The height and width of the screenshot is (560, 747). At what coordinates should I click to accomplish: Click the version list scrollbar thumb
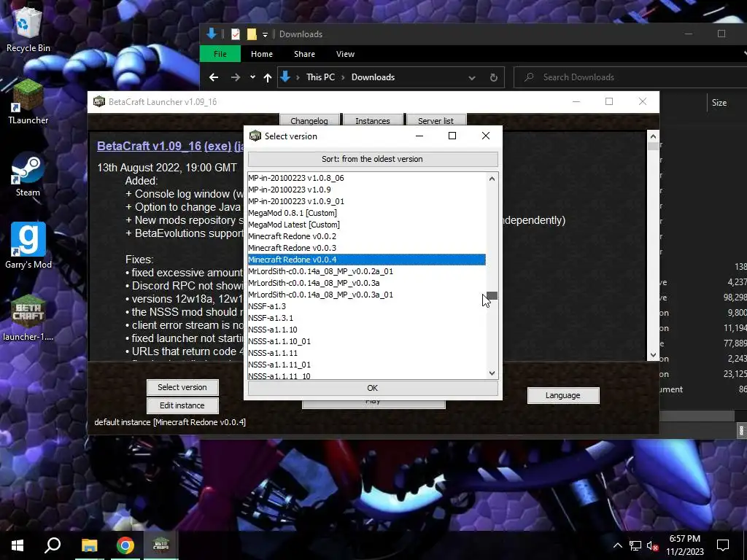point(492,296)
